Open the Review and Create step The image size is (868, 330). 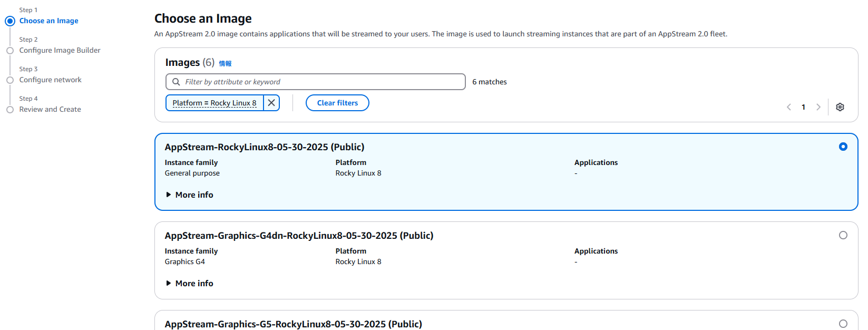click(x=50, y=110)
